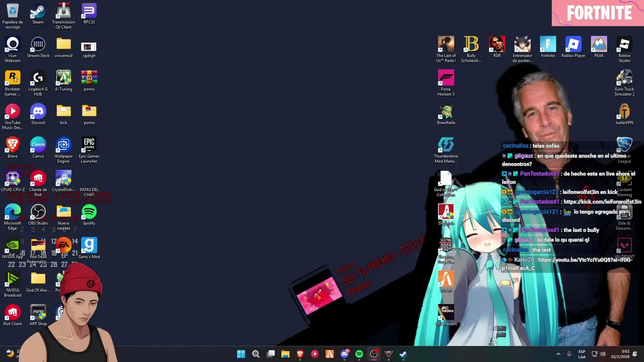Select the A-Tuning desktop icon
This screenshot has height=362, width=644.
(63, 81)
